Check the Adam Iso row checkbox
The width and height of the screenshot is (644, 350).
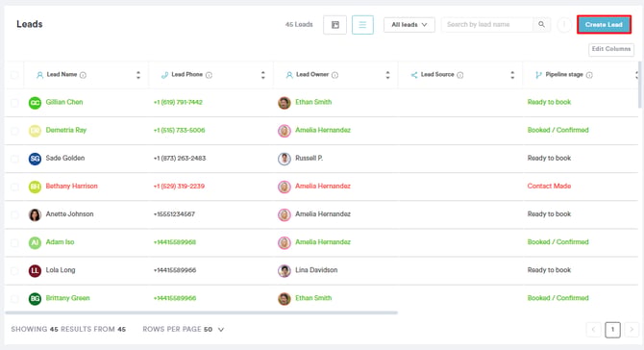(14, 242)
